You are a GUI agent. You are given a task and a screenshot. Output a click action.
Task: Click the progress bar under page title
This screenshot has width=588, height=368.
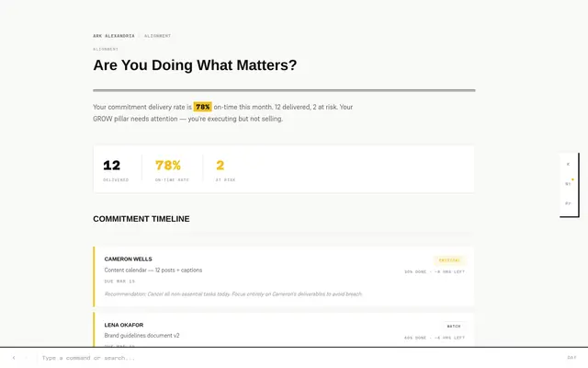[284, 90]
